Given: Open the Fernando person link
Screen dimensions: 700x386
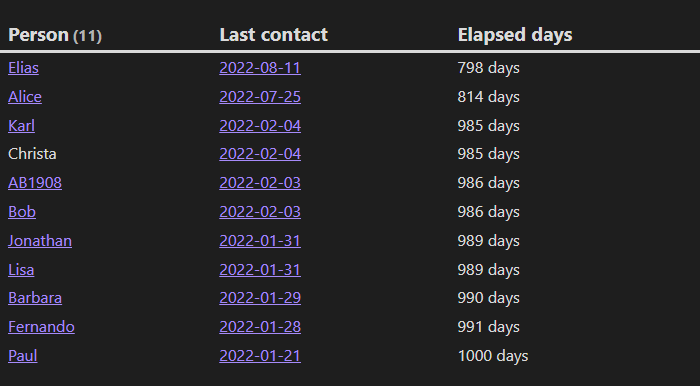Looking at the screenshot, I should point(41,327).
